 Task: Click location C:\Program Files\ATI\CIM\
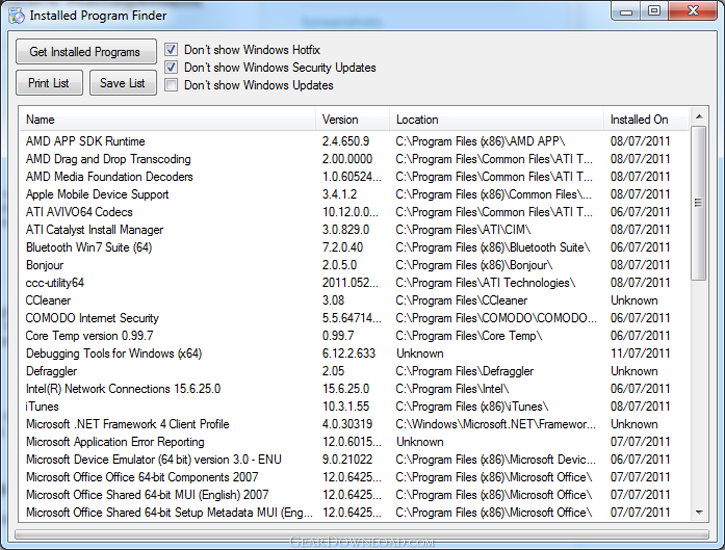[x=463, y=230]
